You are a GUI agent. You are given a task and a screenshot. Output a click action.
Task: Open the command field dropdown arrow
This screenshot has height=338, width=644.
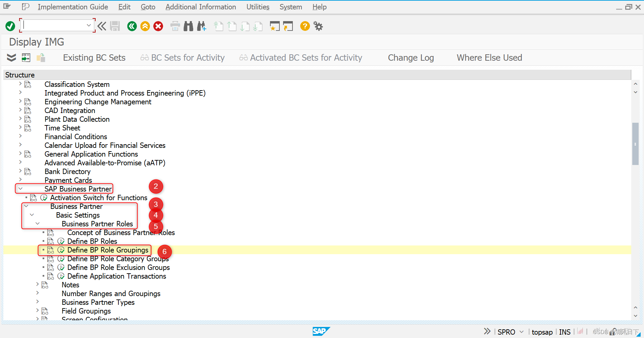(x=89, y=25)
